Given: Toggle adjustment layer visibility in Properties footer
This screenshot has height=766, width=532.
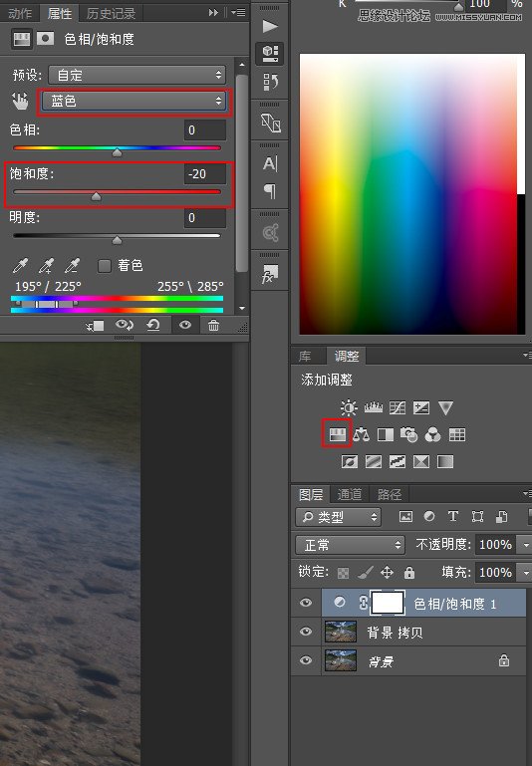Looking at the screenshot, I should pyautogui.click(x=184, y=325).
